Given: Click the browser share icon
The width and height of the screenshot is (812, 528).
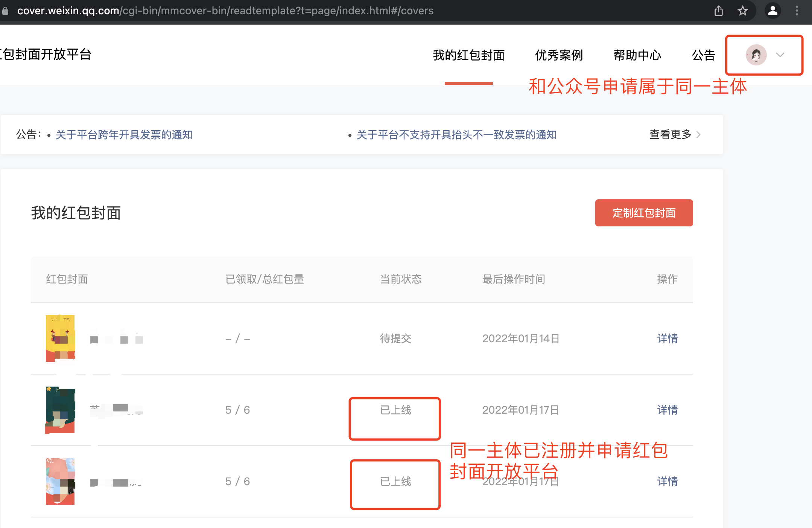Looking at the screenshot, I should [718, 11].
